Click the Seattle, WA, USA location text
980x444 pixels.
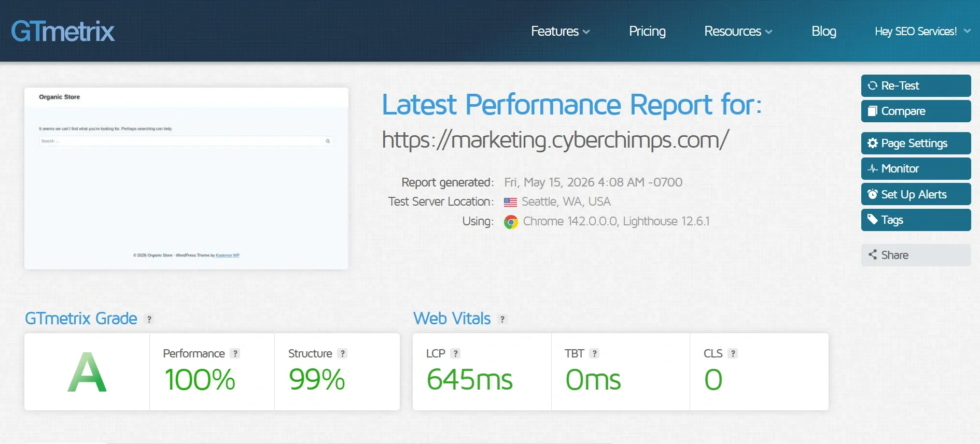pos(566,202)
